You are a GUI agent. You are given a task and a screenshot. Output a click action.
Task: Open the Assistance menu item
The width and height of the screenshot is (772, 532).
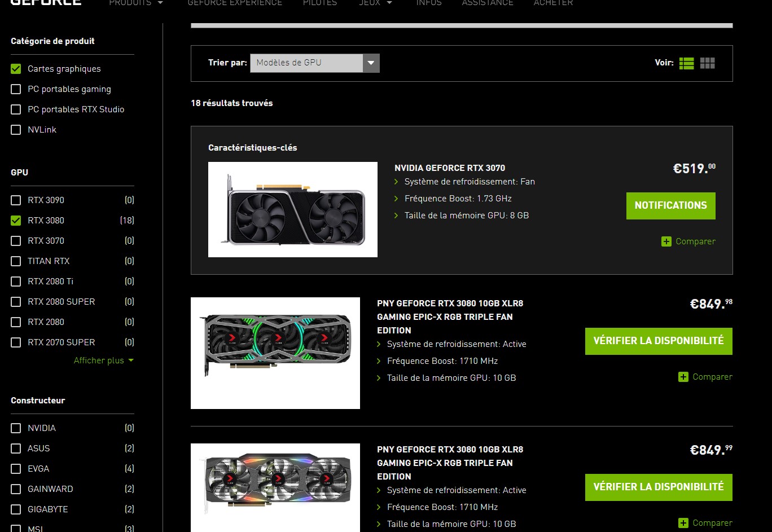click(488, 3)
